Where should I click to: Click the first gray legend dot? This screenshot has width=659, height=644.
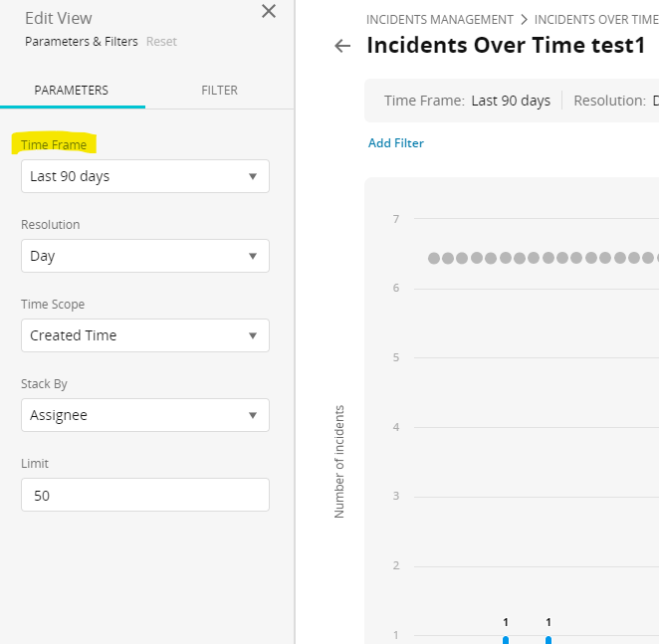434,258
